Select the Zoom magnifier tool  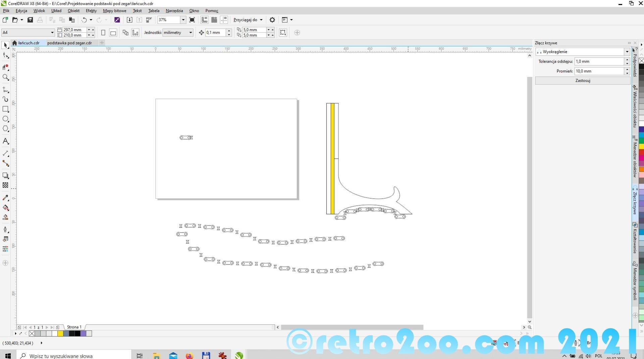(x=5, y=78)
